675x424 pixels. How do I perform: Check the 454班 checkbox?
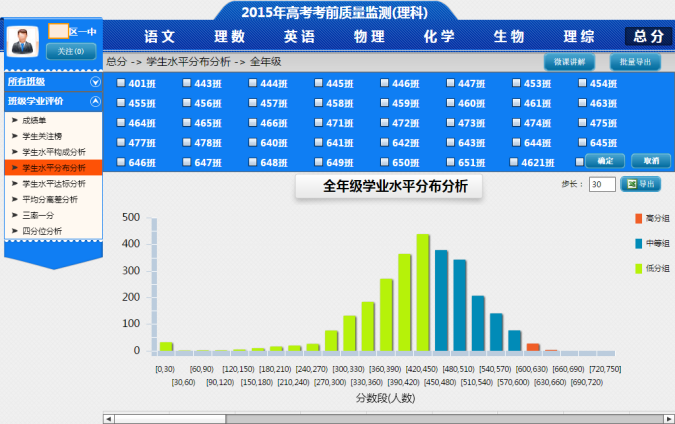click(582, 83)
